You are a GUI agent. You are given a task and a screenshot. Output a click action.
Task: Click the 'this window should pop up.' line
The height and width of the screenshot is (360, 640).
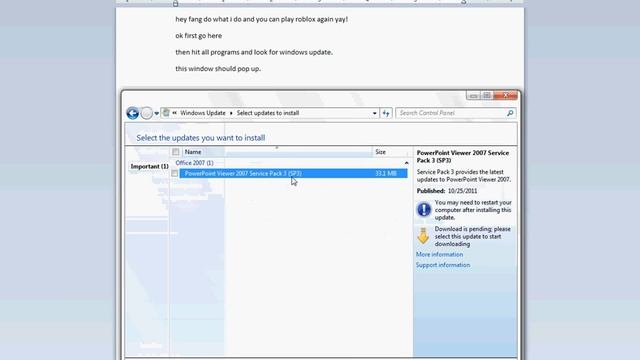pyautogui.click(x=218, y=69)
